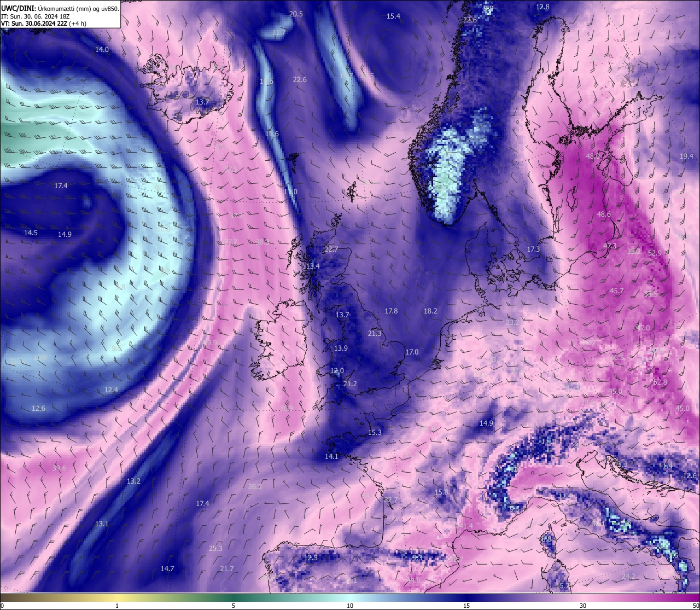Click the 17.3 value label
The width and height of the screenshot is (700, 610).
pos(533,249)
